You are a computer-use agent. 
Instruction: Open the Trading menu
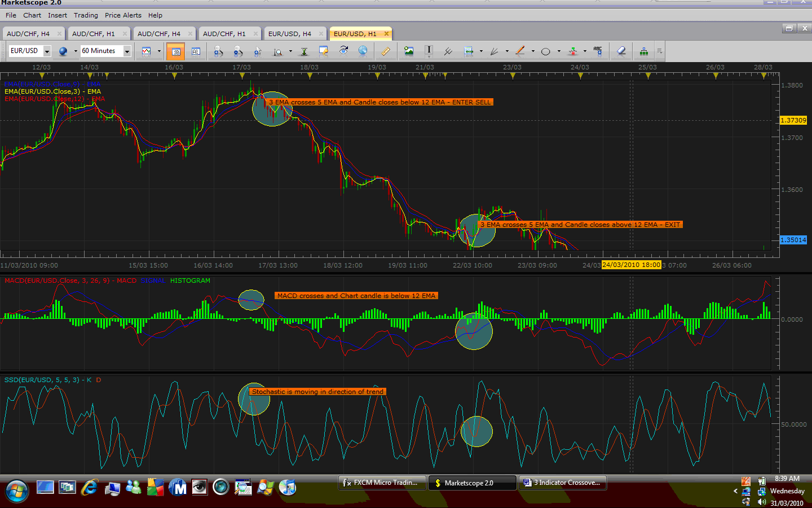point(86,15)
